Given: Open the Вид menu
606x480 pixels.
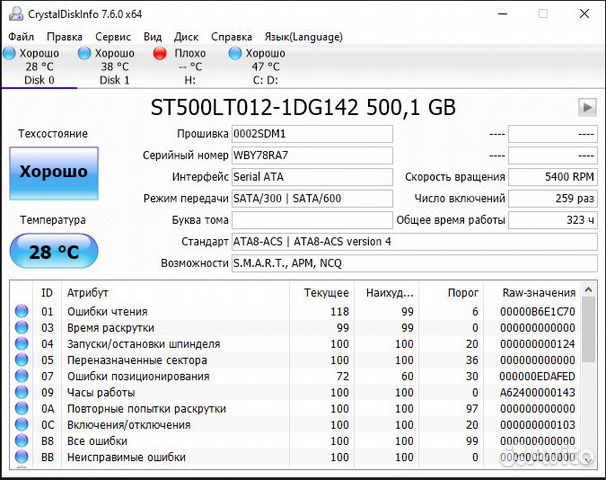Looking at the screenshot, I should tap(153, 37).
